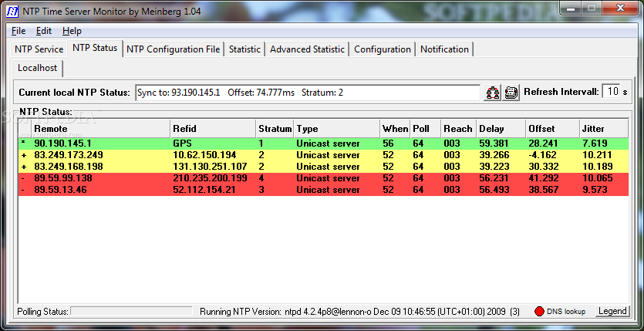Go to the Configuration tab
The height and width of the screenshot is (331, 644).
(x=383, y=49)
